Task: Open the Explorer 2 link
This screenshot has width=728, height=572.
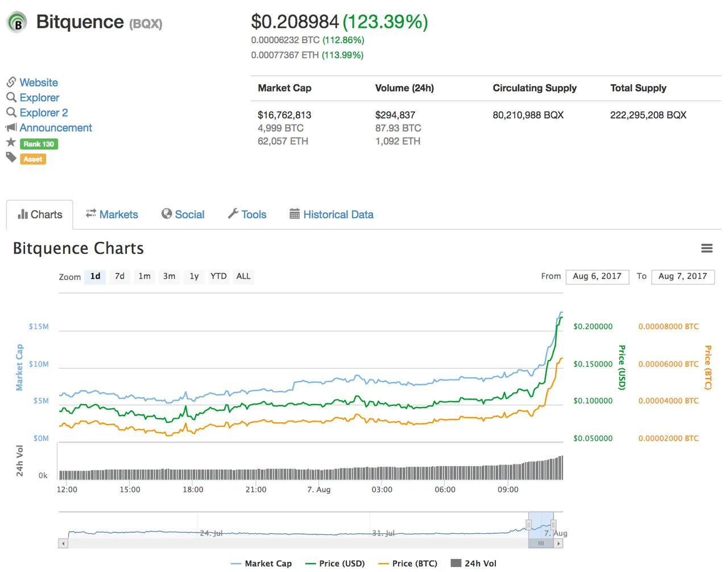Action: pyautogui.click(x=44, y=113)
